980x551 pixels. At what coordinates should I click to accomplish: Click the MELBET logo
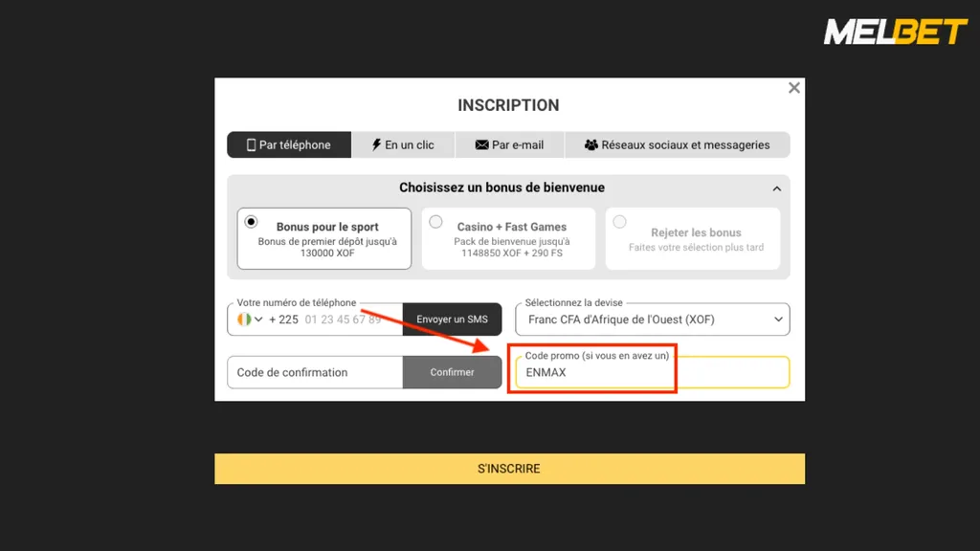pyautogui.click(x=894, y=30)
